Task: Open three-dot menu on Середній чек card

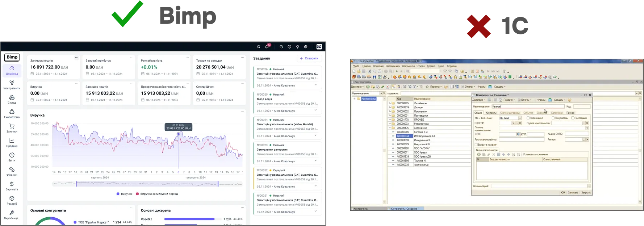Action: pos(242,84)
